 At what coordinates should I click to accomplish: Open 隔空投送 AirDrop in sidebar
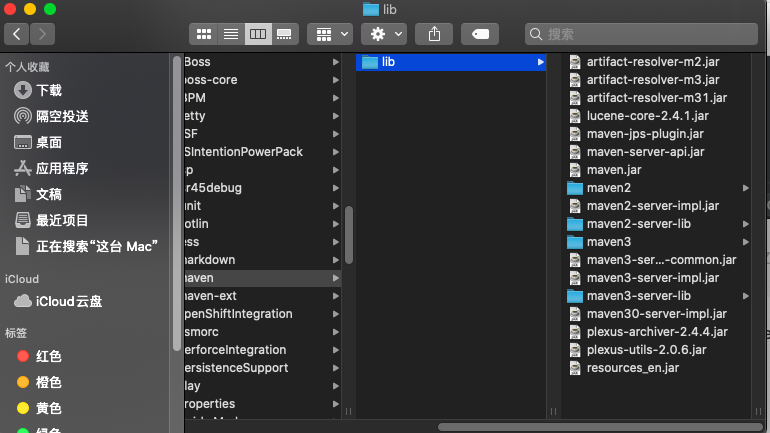pyautogui.click(x=52, y=116)
